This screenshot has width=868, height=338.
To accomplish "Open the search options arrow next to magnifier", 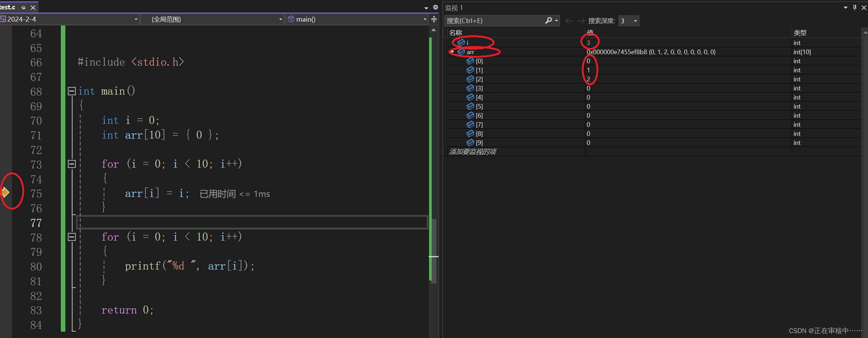I will pos(557,21).
